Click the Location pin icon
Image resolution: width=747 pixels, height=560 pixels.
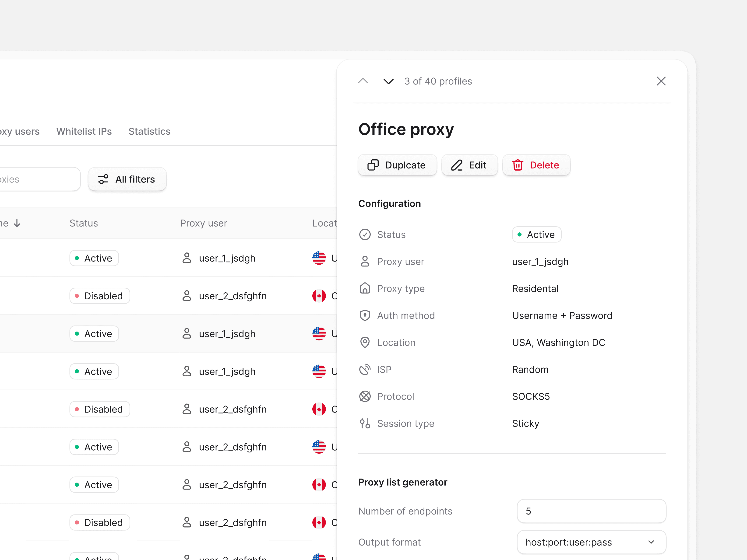(365, 342)
